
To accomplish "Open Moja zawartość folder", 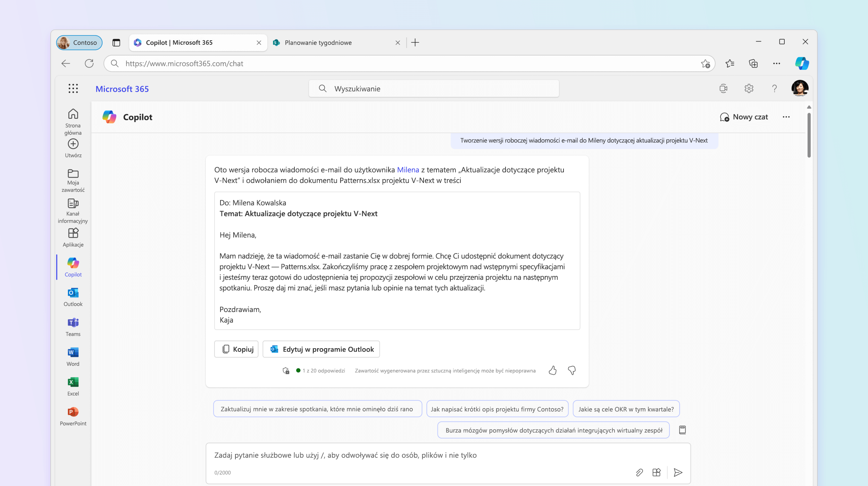I will [73, 181].
